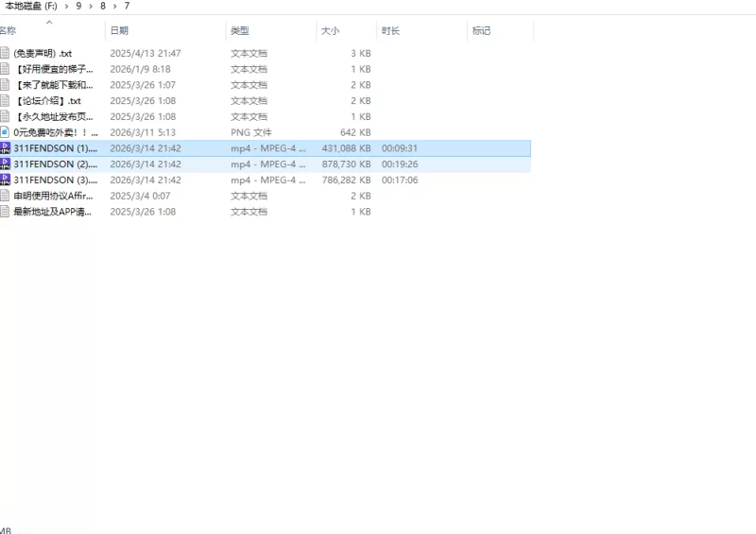This screenshot has width=756, height=534.
Task: Go to 本地磁盘 (F:) in the address bar
Action: [31, 7]
